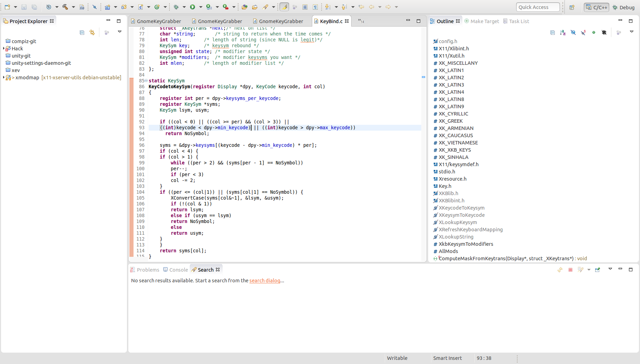Click the New file wizard icon

point(7,7)
